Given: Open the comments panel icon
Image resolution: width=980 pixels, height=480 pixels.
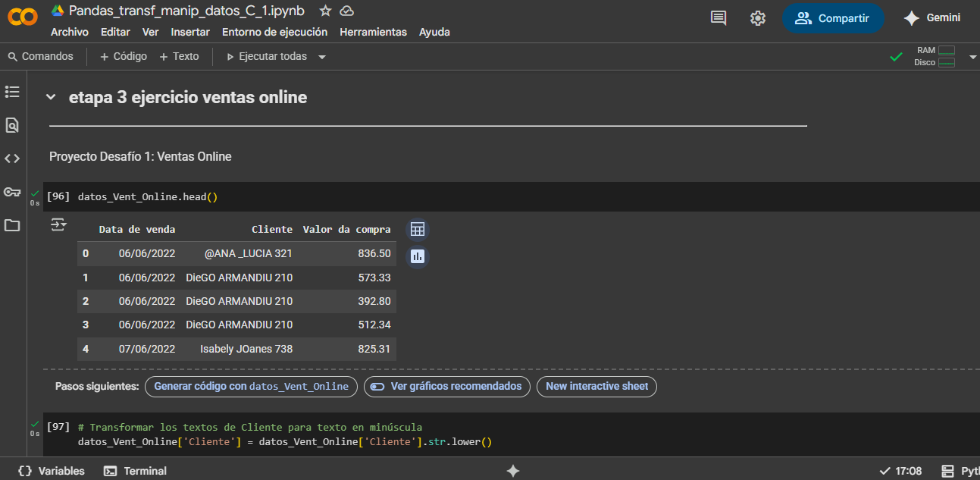Looking at the screenshot, I should pyautogui.click(x=719, y=18).
